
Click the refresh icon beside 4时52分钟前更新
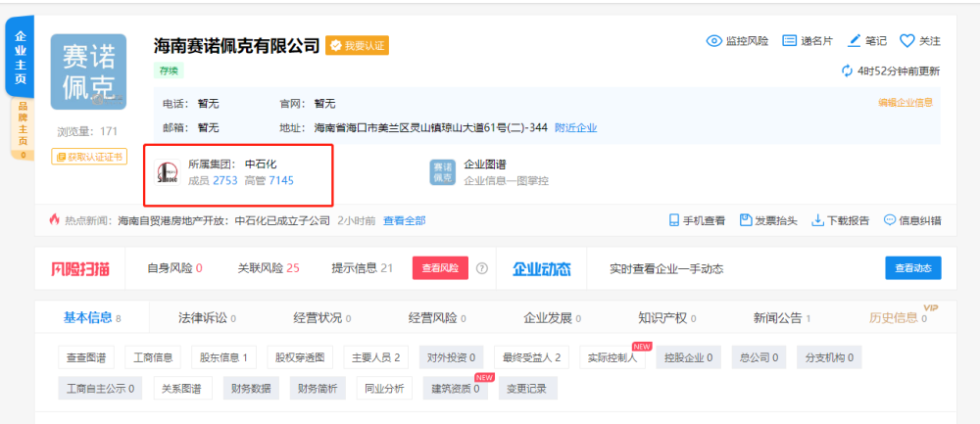click(847, 71)
